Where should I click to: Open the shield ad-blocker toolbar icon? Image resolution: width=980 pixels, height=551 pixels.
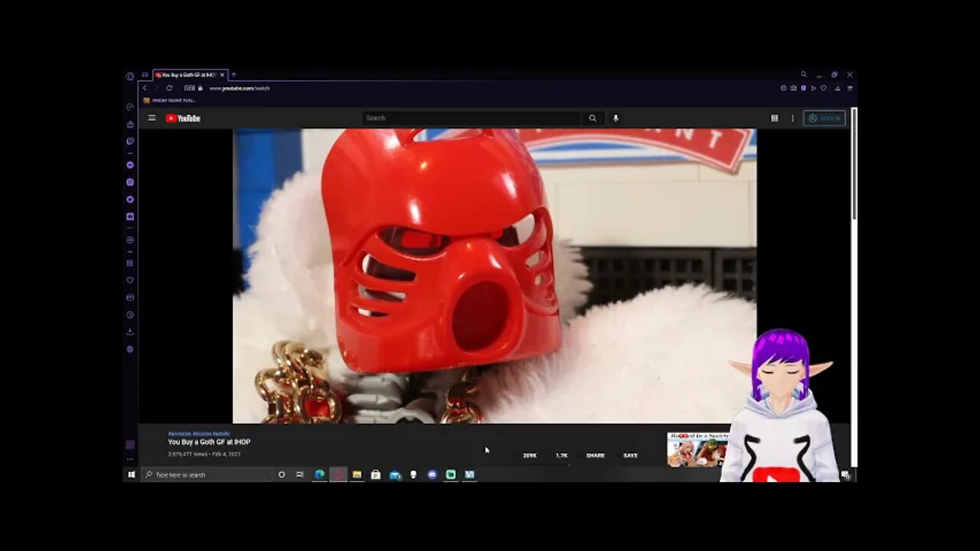[804, 88]
